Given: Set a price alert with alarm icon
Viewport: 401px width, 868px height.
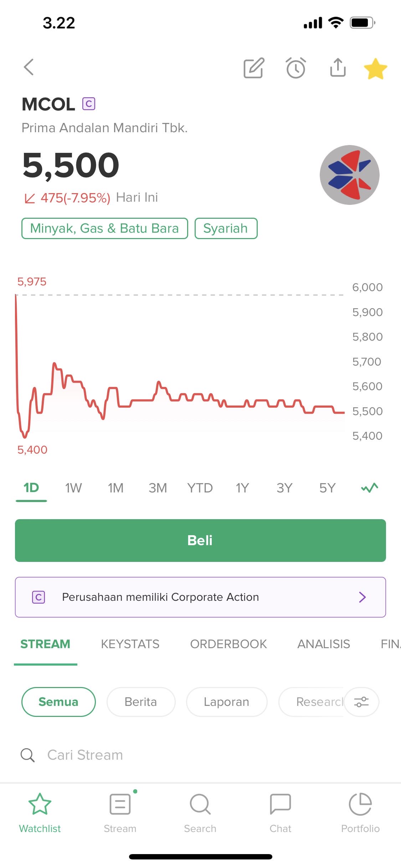Looking at the screenshot, I should tap(296, 68).
